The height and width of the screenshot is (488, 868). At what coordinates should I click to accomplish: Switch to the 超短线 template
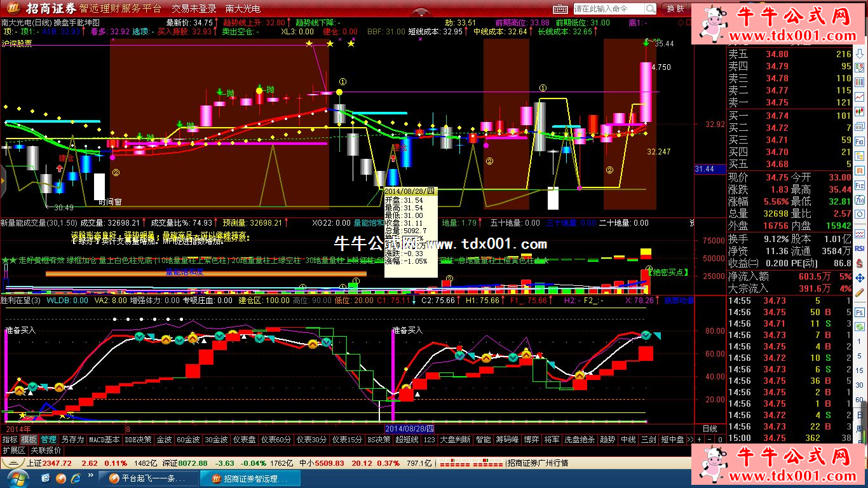407,439
